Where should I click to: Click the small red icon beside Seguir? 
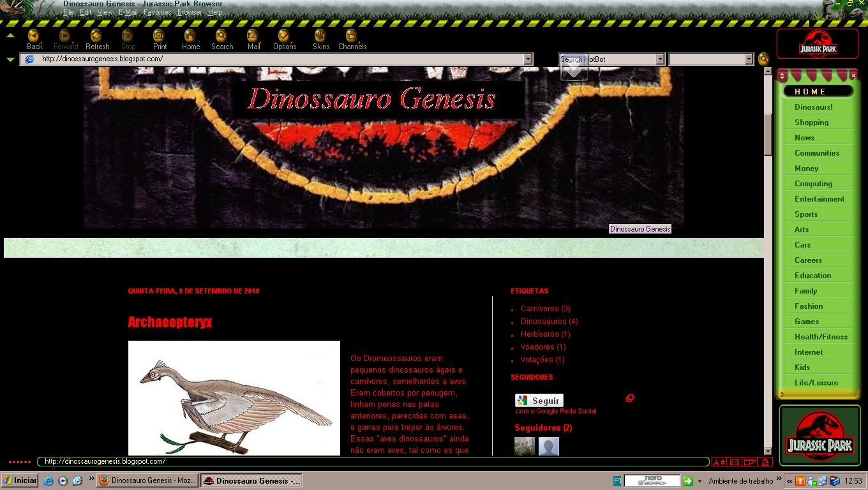point(630,398)
